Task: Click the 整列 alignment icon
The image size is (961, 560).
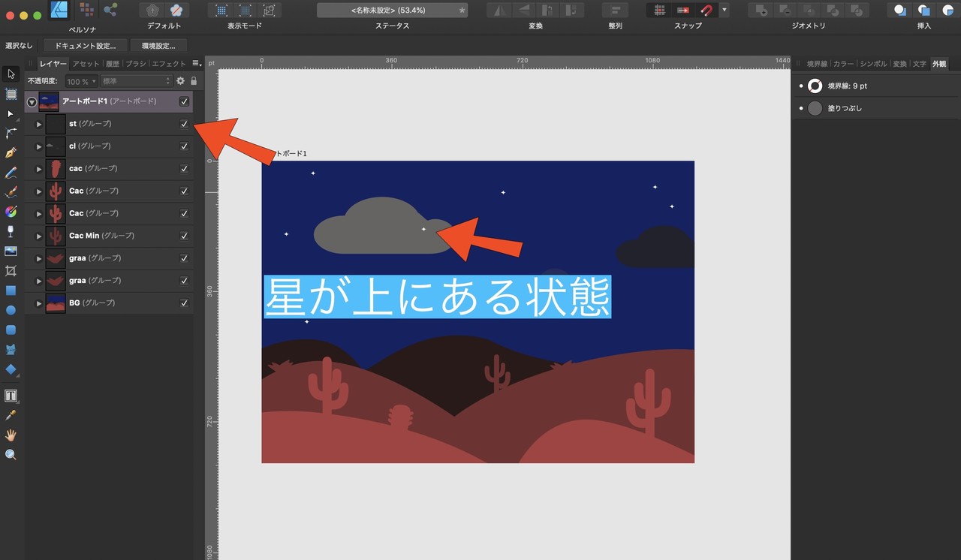Action: (x=615, y=10)
